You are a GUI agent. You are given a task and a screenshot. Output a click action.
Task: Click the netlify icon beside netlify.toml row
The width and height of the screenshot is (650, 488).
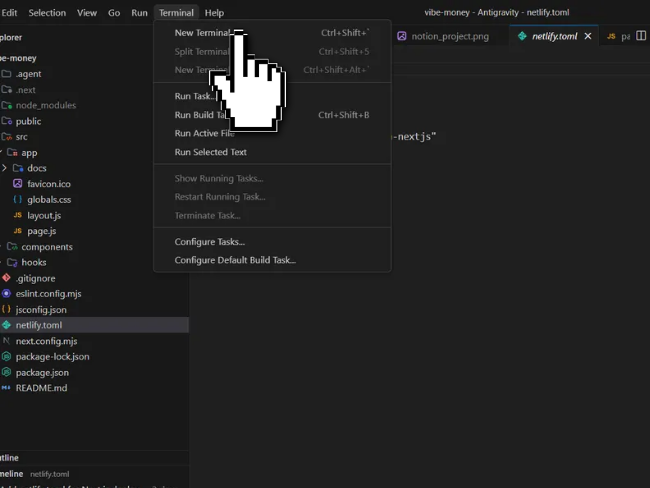click(x=6, y=325)
